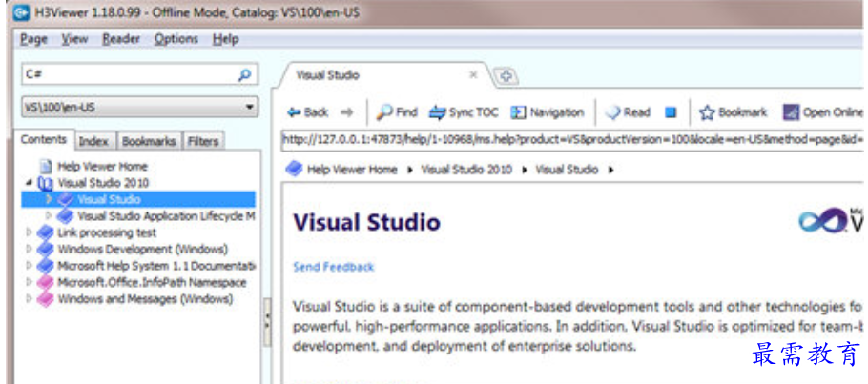This screenshot has height=384, width=868.
Task: Switch to the Index tab
Action: [93, 142]
